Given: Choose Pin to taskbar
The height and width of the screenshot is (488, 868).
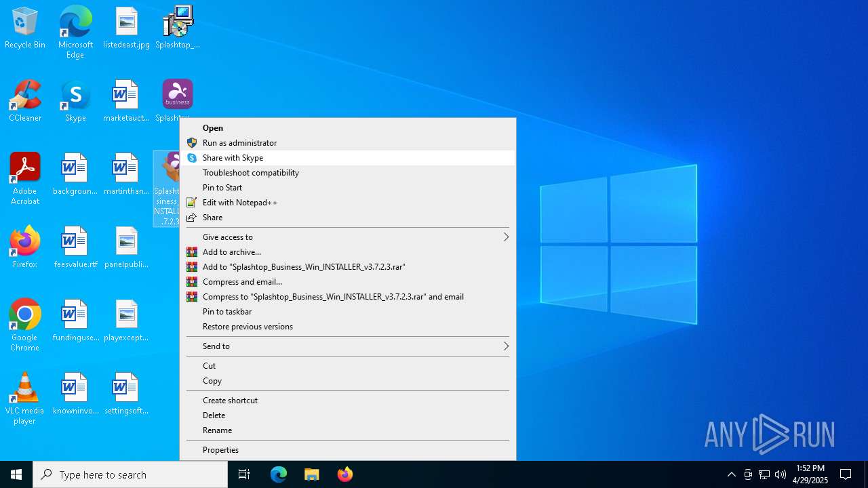Looking at the screenshot, I should (348, 312).
